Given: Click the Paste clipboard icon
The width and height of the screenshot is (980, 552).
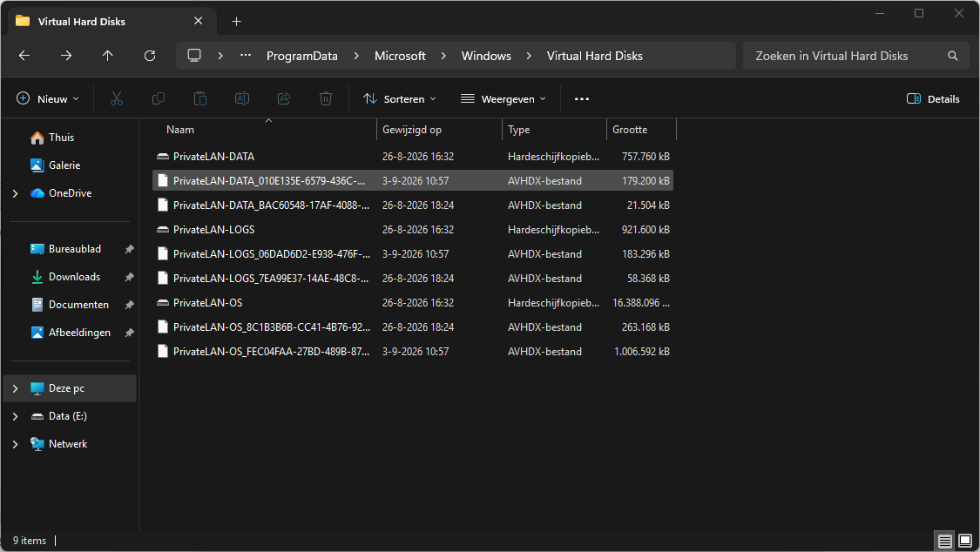Looking at the screenshot, I should pyautogui.click(x=200, y=98).
